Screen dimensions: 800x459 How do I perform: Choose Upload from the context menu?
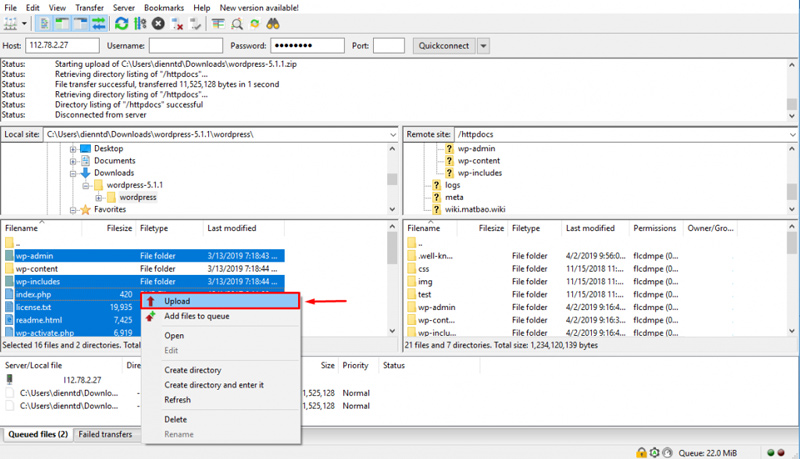177,301
